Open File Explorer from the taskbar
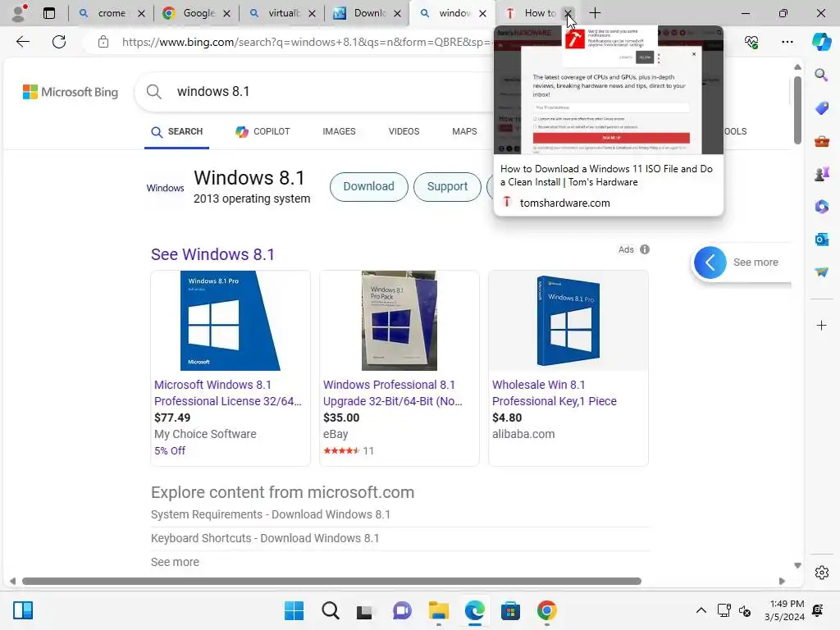 click(438, 610)
